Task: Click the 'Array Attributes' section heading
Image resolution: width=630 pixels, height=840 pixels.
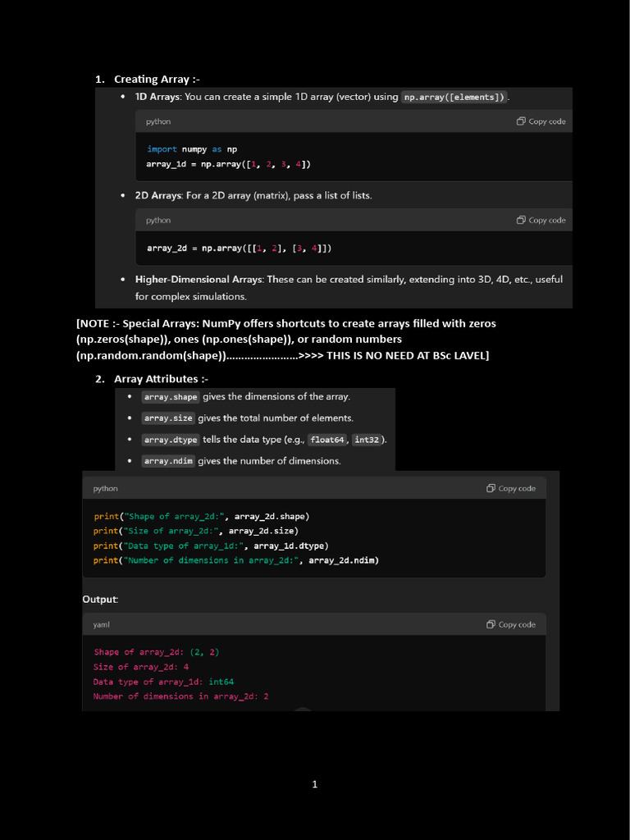Action: (x=161, y=379)
